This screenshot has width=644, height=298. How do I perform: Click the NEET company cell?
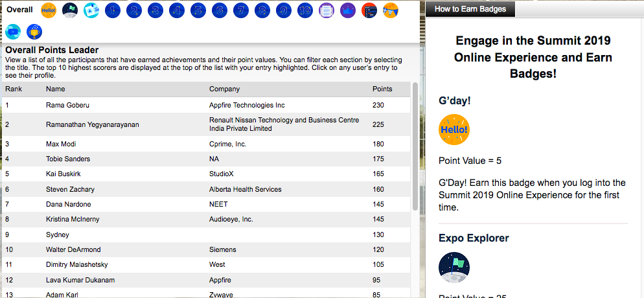coord(218,204)
